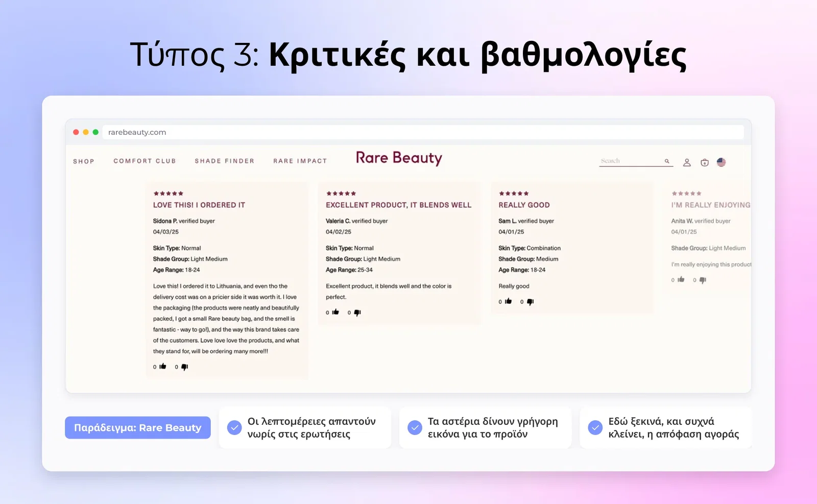817x504 pixels.
Task: Thumbs down Sam L.'s review
Action: tap(530, 302)
